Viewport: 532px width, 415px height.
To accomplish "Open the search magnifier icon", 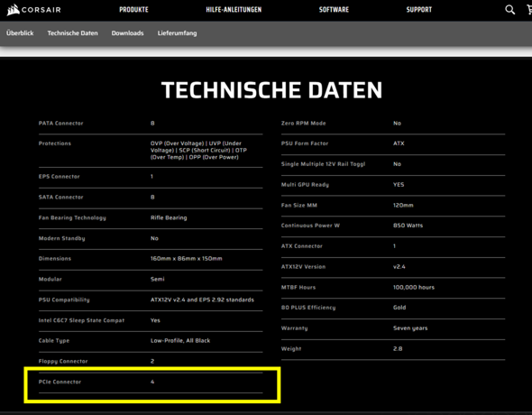I will point(509,10).
